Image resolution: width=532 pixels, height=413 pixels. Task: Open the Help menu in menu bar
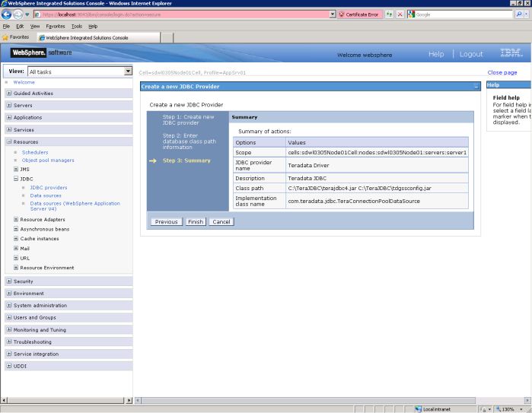click(x=93, y=26)
